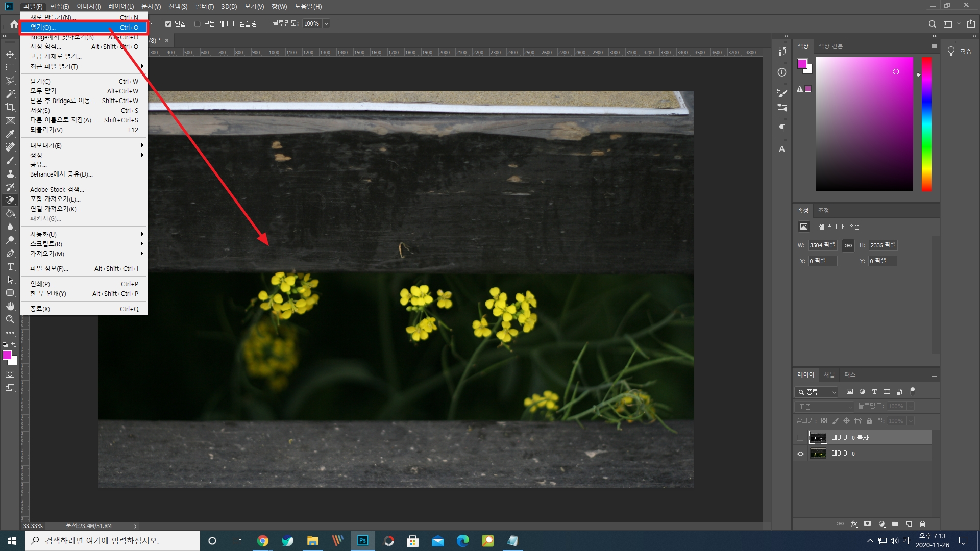The image size is (980, 551).
Task: Select the Eyedropper tool
Action: click(x=10, y=134)
